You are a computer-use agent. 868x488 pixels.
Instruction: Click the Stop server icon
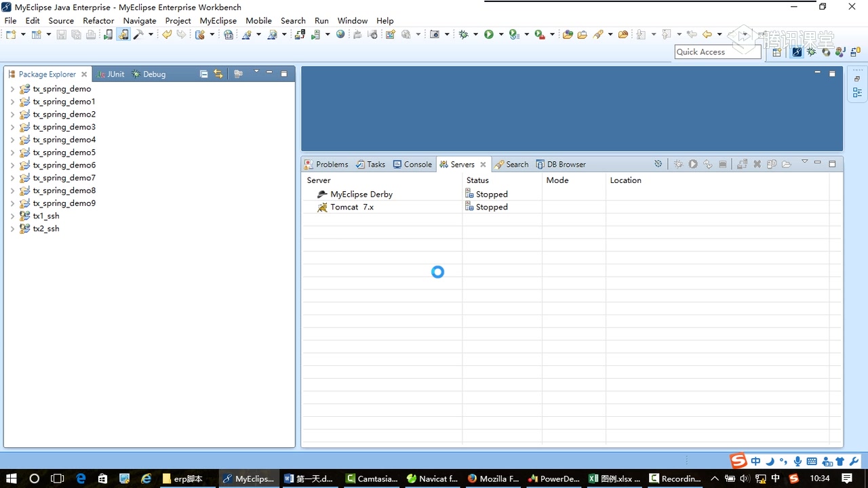coord(723,164)
